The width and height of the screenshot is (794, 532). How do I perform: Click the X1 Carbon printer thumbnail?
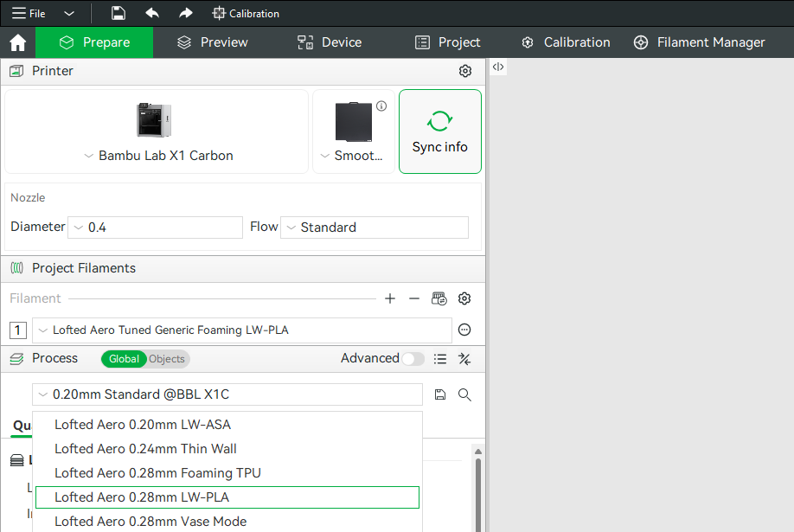point(154,119)
